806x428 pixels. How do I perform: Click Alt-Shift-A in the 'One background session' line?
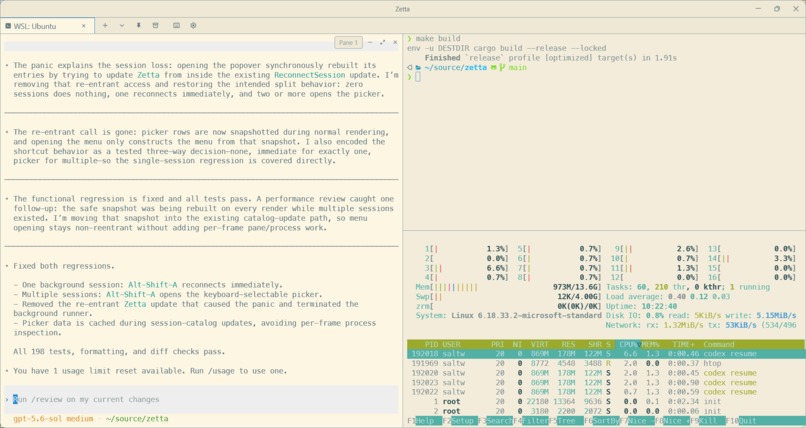(x=153, y=285)
